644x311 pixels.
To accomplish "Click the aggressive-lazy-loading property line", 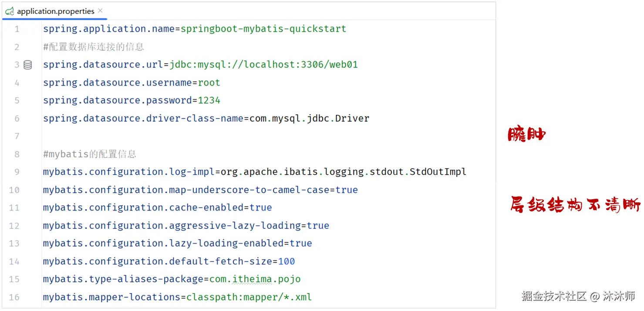I will [186, 226].
